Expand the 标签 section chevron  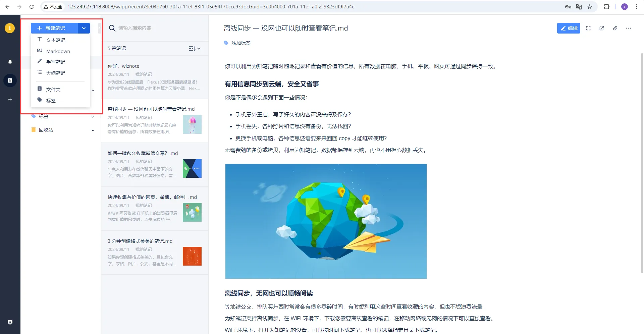[x=93, y=117]
